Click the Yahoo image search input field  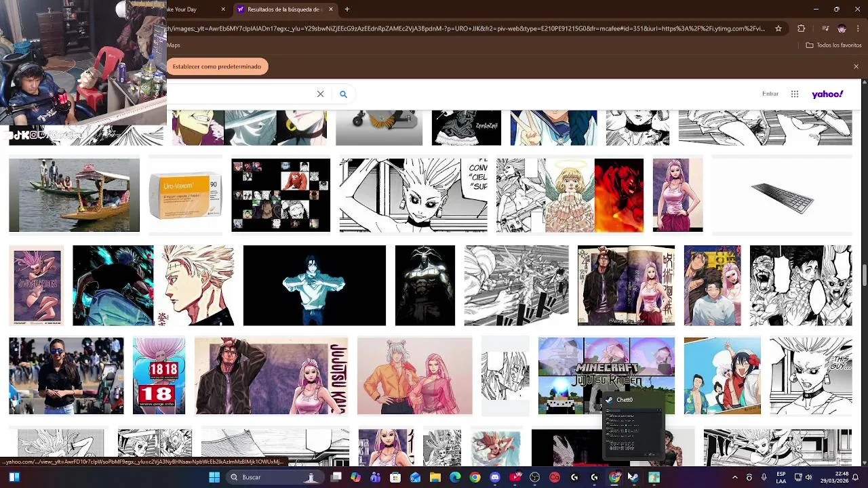click(x=241, y=94)
